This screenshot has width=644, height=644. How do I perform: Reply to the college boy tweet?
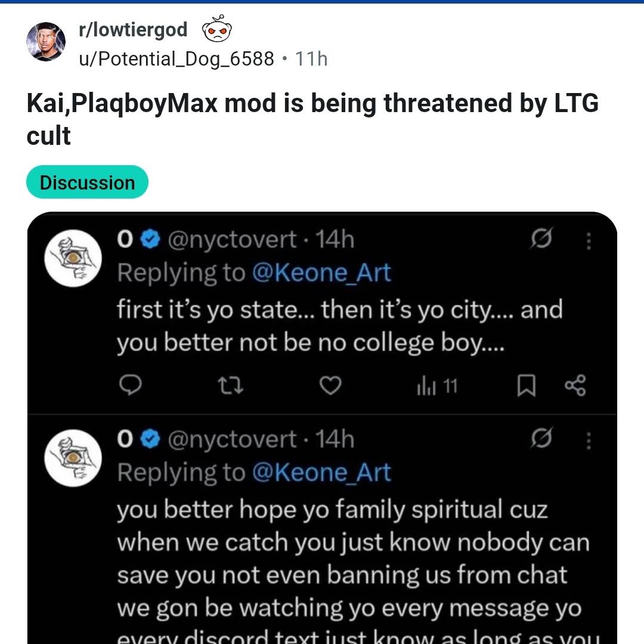tap(130, 385)
